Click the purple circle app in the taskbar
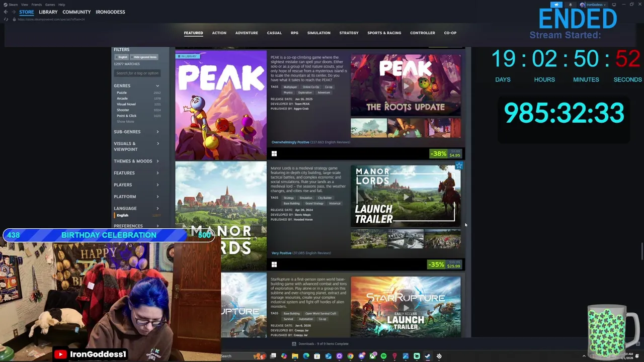Image resolution: width=644 pixels, height=362 pixels. 339,356
